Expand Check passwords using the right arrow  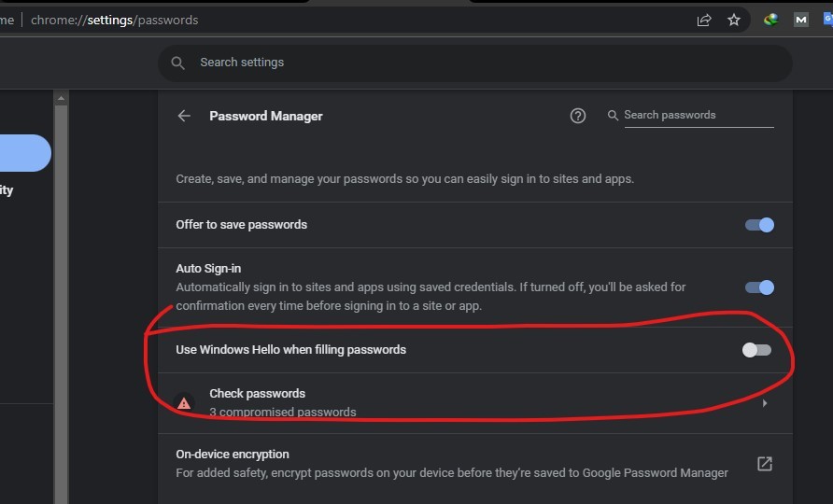765,403
